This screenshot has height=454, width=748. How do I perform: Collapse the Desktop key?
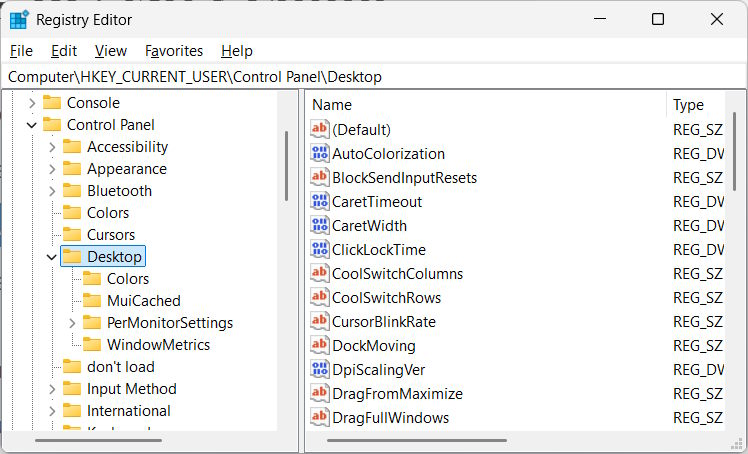click(52, 257)
